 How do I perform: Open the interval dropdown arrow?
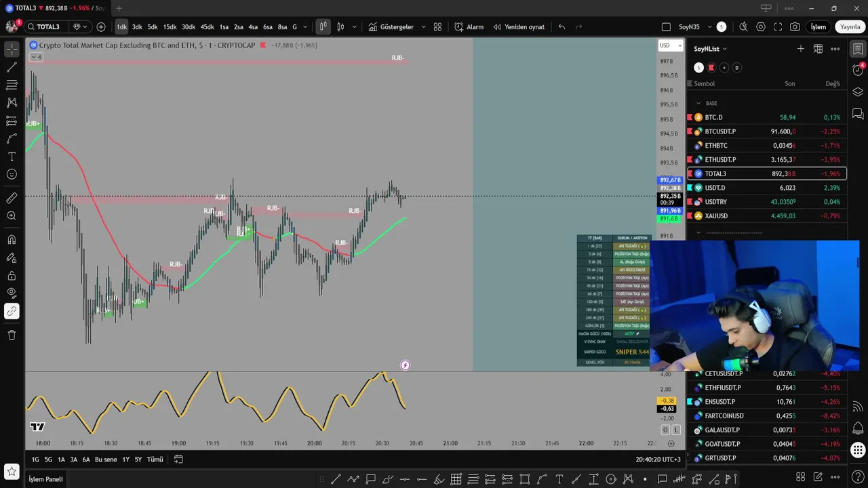pos(305,27)
